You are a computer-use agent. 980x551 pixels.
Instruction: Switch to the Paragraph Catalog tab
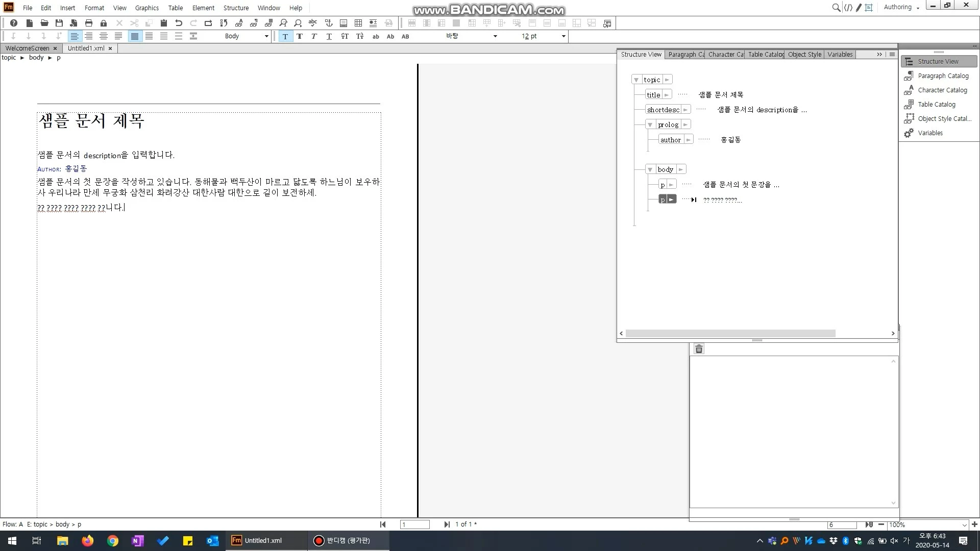tap(685, 55)
